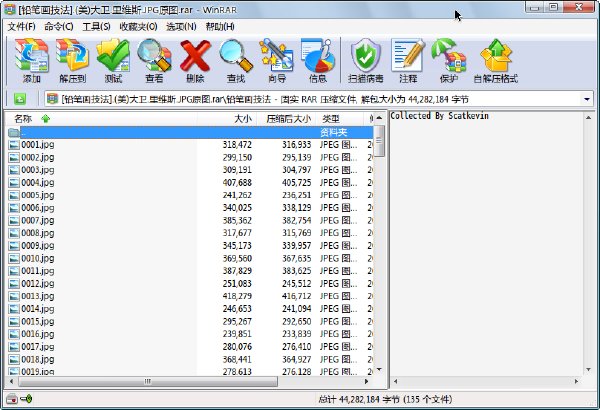This screenshot has height=410, width=600.
Task: Open the Commands (命令) menu
Action: click(x=59, y=26)
